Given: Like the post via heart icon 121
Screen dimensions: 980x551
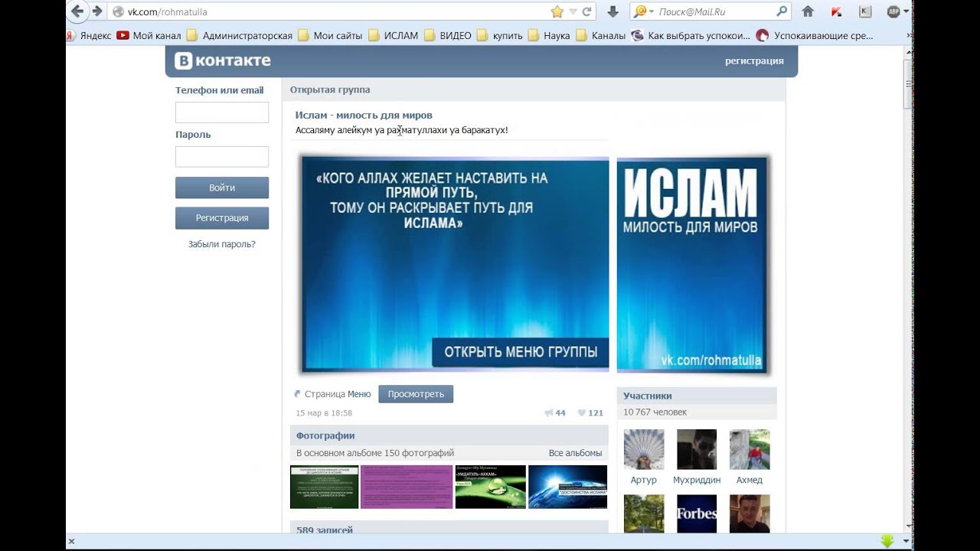Looking at the screenshot, I should 582,412.
